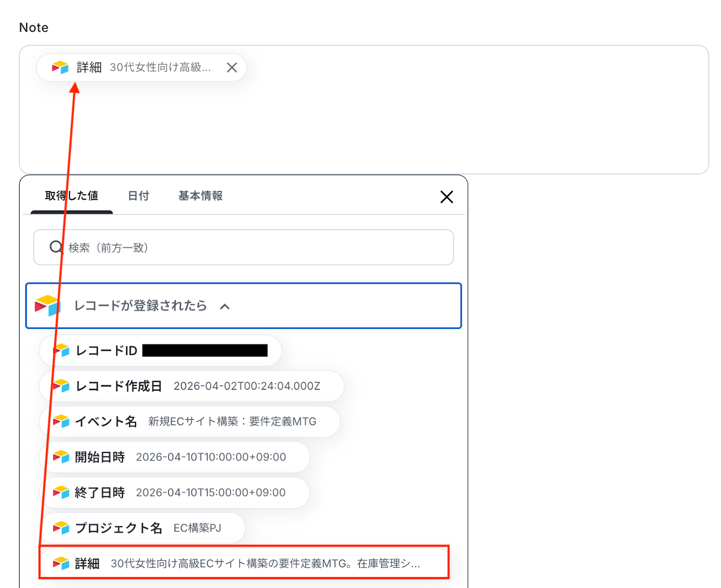Remove the 詳細 chip from the Note field
Image resolution: width=721 pixels, height=588 pixels.
(232, 68)
